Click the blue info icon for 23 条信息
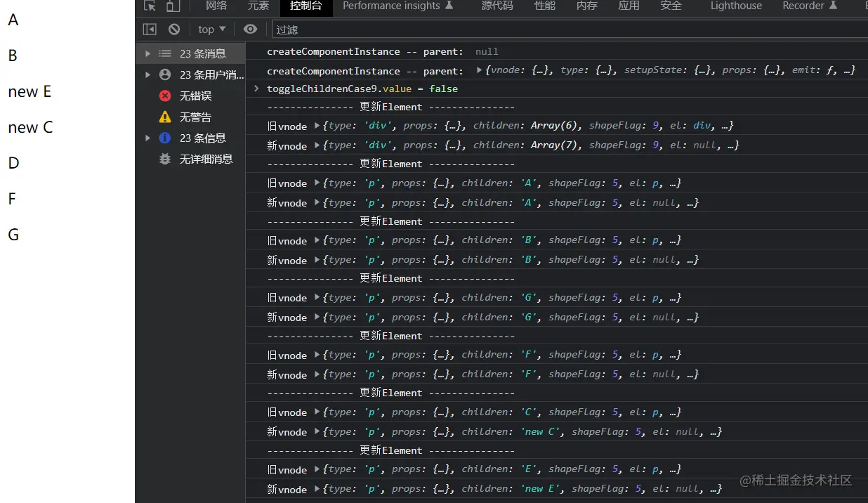The image size is (868, 503). click(165, 138)
